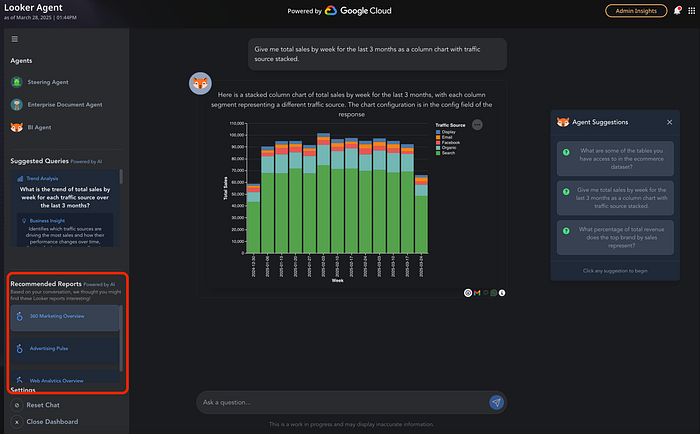Click the Facebook legend color swatch

click(438, 142)
